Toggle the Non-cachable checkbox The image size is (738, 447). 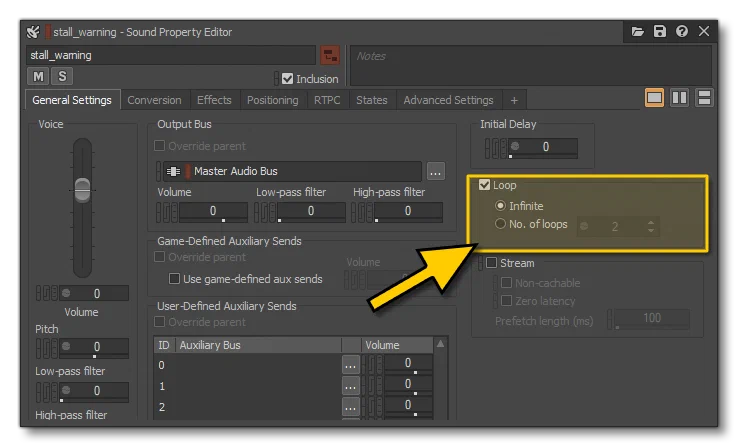pos(506,283)
